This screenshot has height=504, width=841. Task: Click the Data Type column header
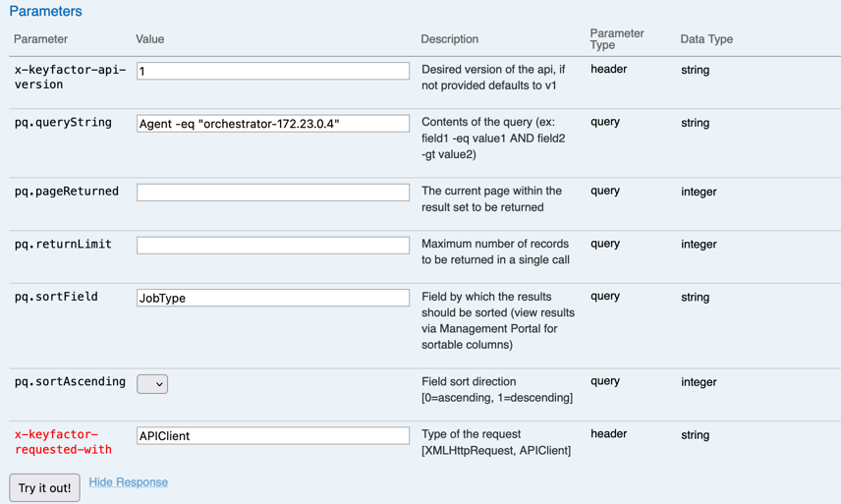tap(706, 39)
